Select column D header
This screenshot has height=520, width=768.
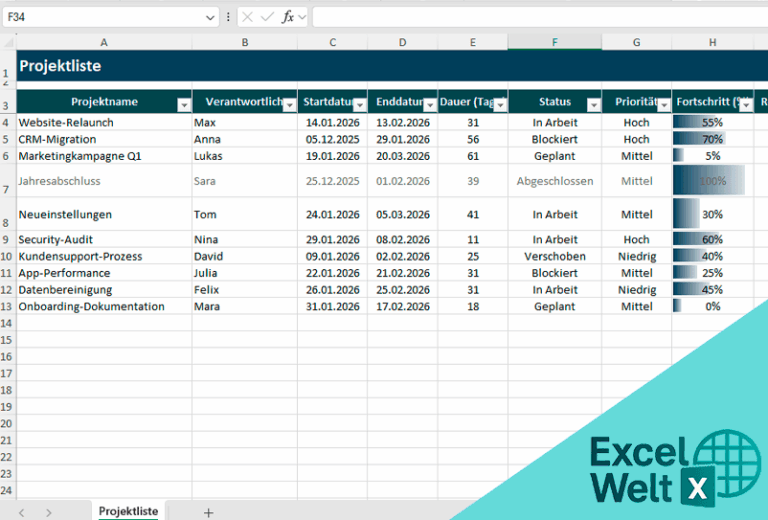click(403, 43)
